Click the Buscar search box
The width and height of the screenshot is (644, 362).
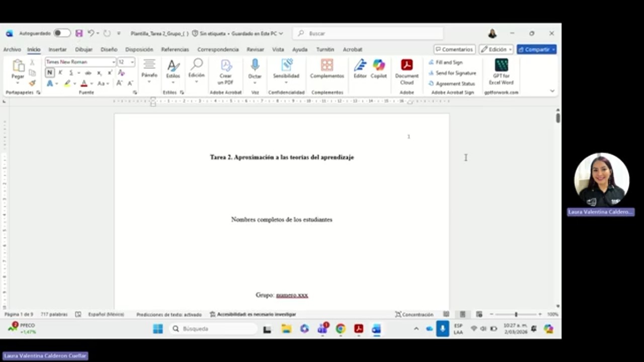click(x=368, y=33)
